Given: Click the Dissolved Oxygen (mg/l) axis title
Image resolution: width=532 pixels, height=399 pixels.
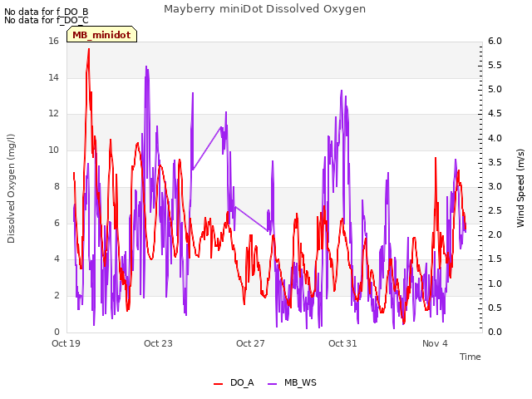Looking at the screenshot, I should pyautogui.click(x=11, y=189).
